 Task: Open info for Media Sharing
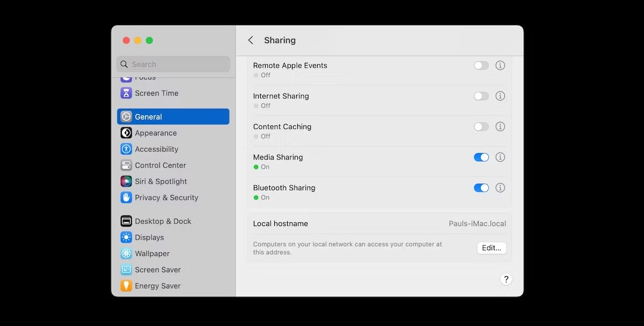(x=500, y=157)
